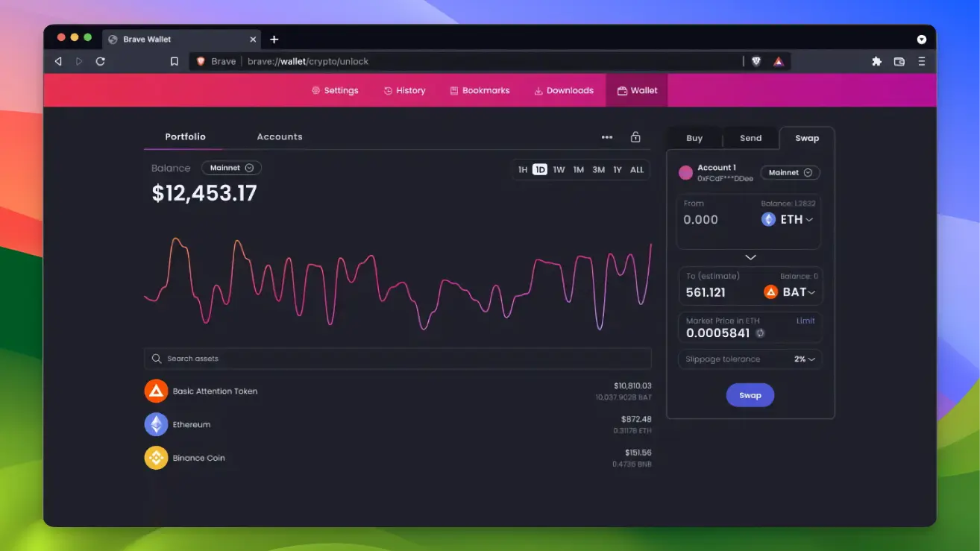Click the lock icon above the chart
Screen dimensions: 980x551
(635, 136)
